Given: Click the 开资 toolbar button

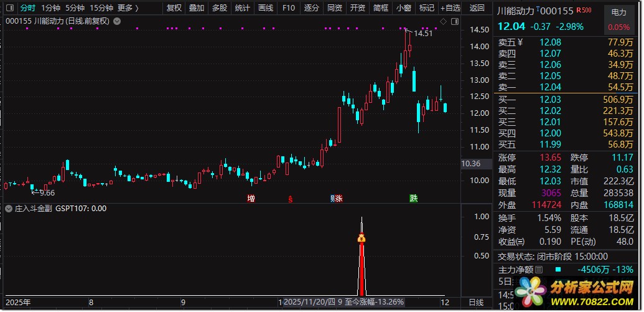Looking at the screenshot, I should coord(357,8).
